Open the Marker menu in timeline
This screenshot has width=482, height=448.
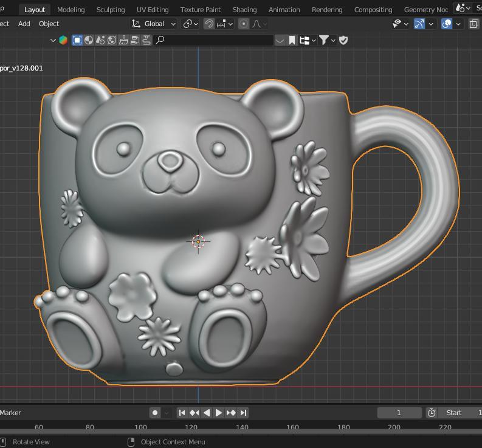click(x=10, y=413)
